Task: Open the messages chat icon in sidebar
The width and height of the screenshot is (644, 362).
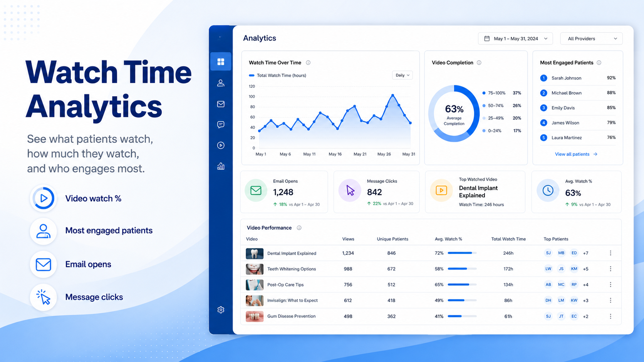Action: coord(221,125)
